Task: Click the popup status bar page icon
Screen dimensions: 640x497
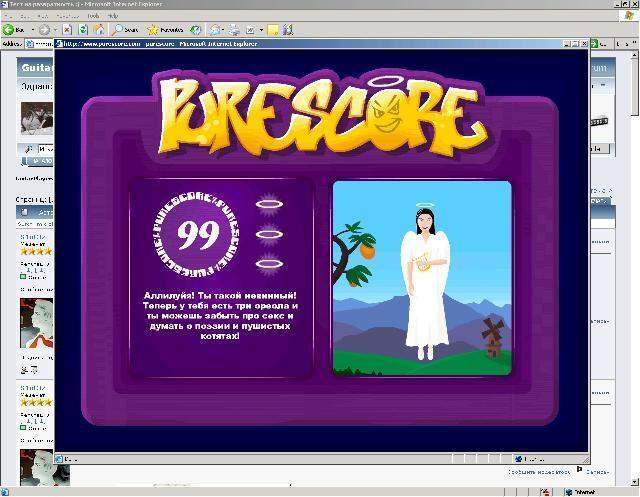Action: click(59, 459)
